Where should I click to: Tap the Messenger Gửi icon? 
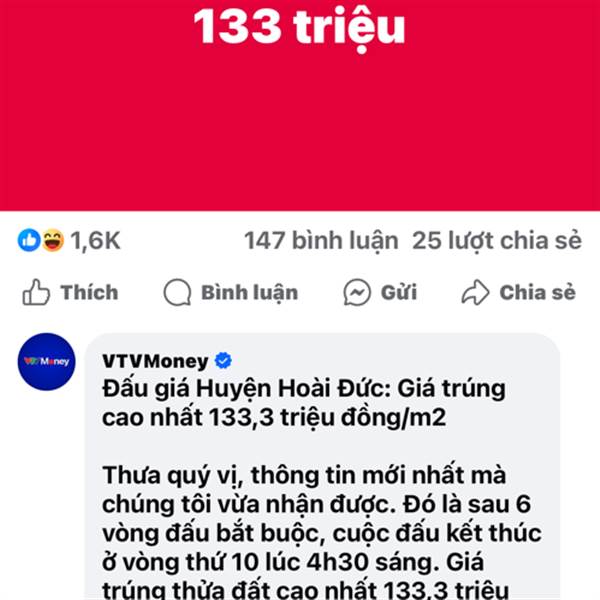pyautogui.click(x=357, y=292)
